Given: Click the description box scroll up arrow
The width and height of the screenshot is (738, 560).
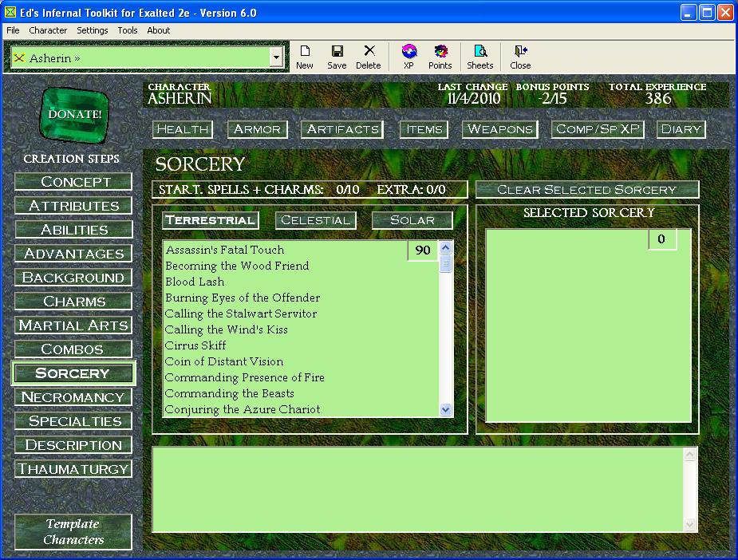Looking at the screenshot, I should (x=689, y=455).
